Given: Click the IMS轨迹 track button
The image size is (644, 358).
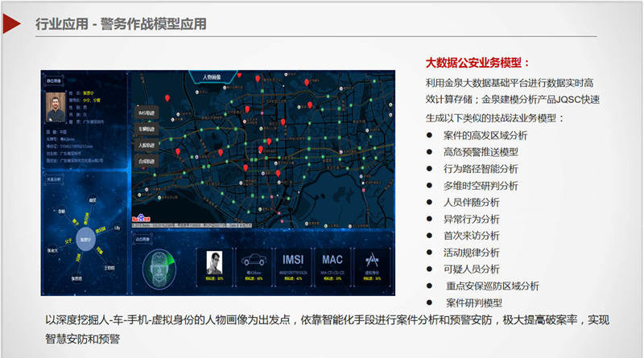Looking at the screenshot, I should (146, 112).
